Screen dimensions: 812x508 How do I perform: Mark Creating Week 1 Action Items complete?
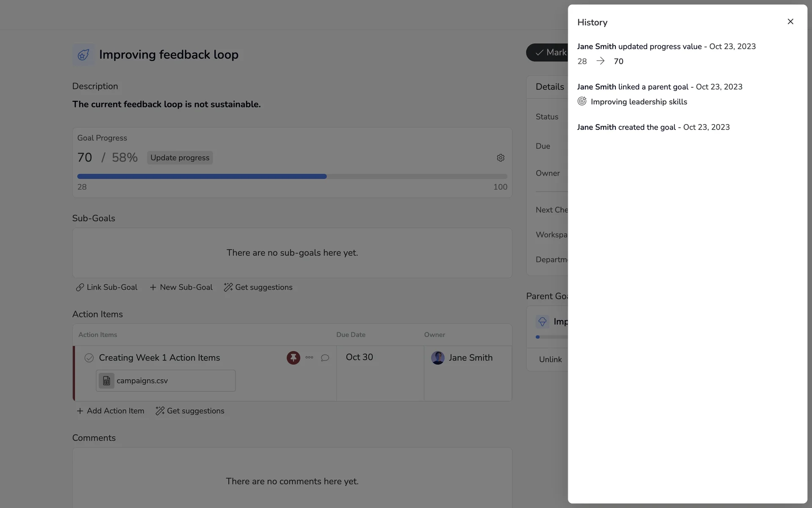(89, 358)
